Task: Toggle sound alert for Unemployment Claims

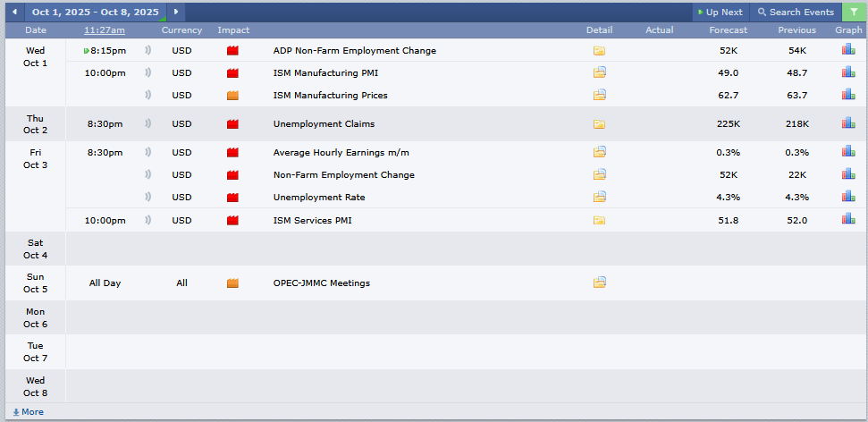Action: [x=148, y=124]
